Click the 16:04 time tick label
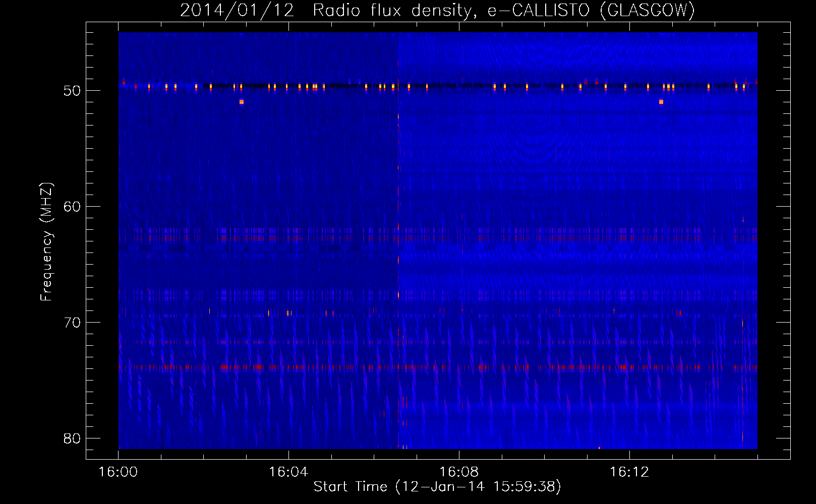This screenshot has width=816, height=504. (x=288, y=472)
